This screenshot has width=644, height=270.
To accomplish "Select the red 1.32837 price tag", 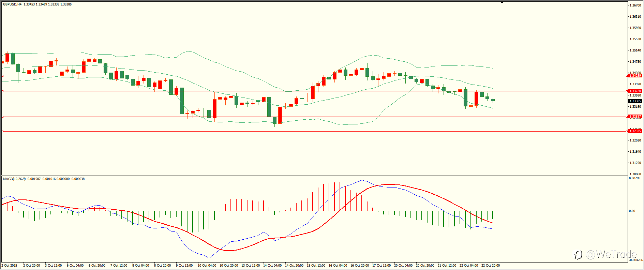I will [x=635, y=117].
